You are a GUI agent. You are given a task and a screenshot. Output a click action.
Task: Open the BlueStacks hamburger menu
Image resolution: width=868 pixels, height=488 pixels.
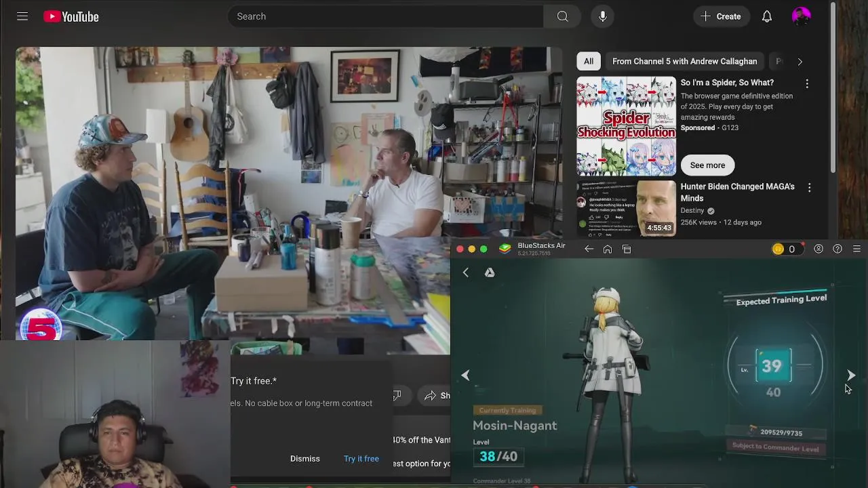coord(856,249)
